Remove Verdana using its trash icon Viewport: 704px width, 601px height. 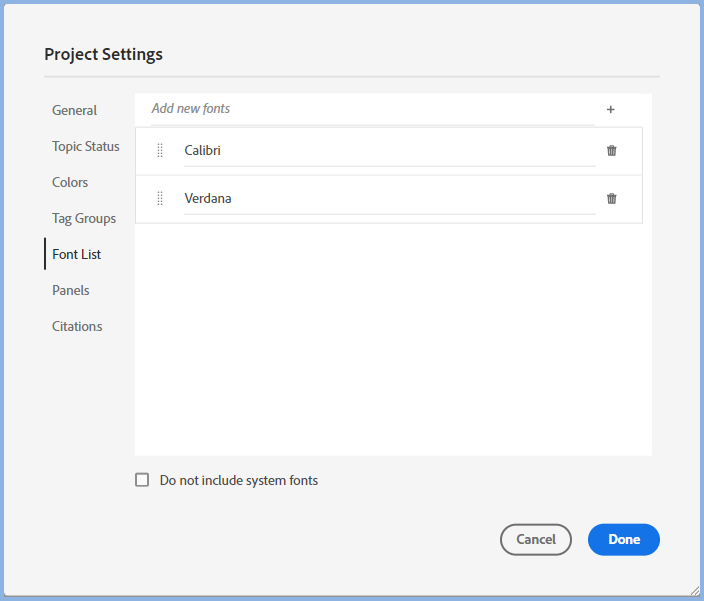612,199
